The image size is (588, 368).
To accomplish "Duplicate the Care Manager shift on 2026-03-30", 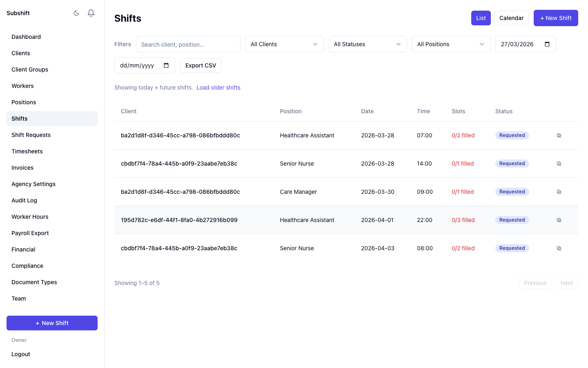I will point(559,191).
